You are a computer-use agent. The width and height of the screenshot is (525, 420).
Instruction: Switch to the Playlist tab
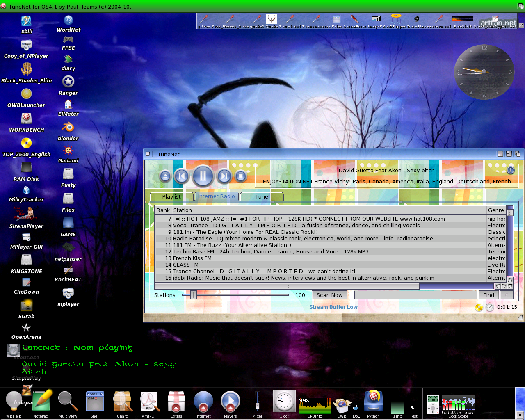(x=171, y=196)
